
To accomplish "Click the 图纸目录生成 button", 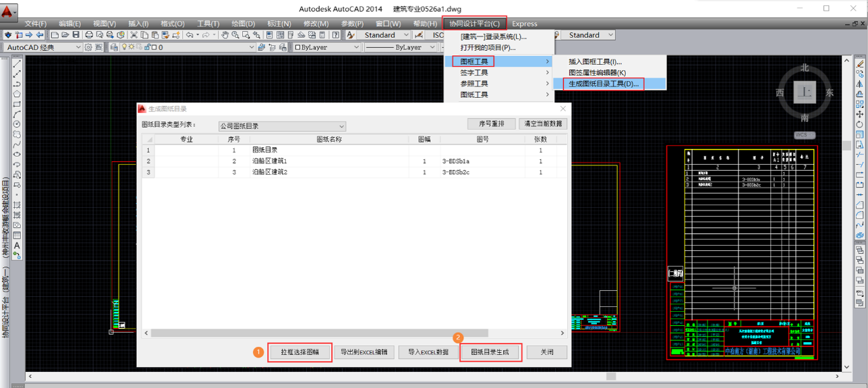I will tap(490, 352).
